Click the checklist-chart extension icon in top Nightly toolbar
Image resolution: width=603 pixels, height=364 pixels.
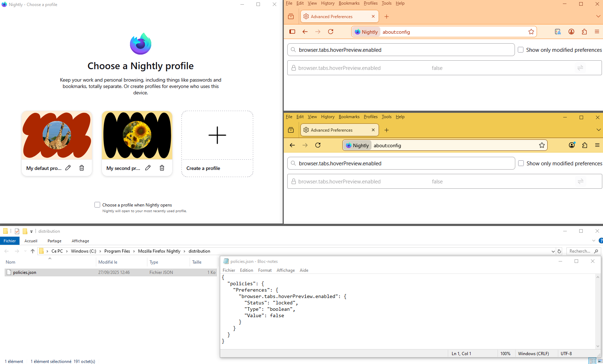(x=558, y=32)
